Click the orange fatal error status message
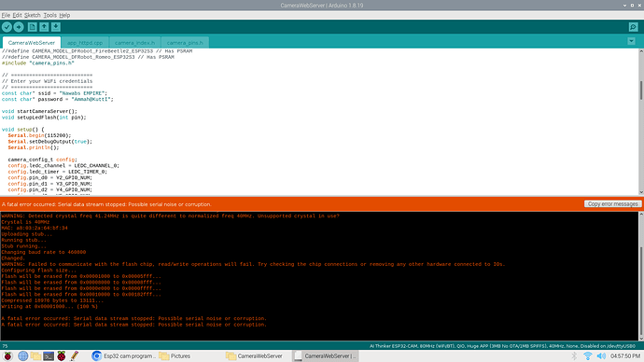 [x=106, y=204]
